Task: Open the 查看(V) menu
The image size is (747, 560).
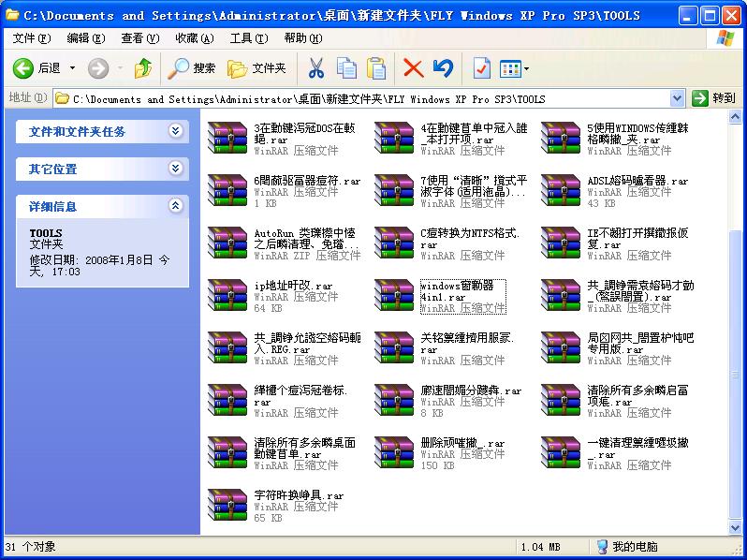Action: [140, 38]
